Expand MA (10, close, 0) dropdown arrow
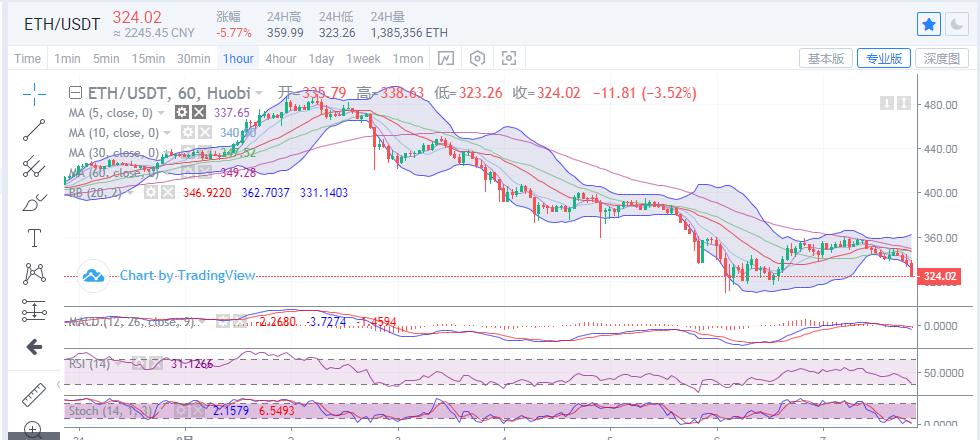This screenshot has width=980, height=440. point(167,133)
